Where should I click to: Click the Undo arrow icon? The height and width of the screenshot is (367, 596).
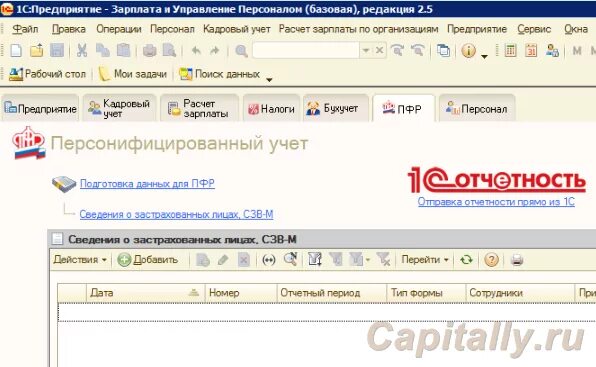pos(196,50)
